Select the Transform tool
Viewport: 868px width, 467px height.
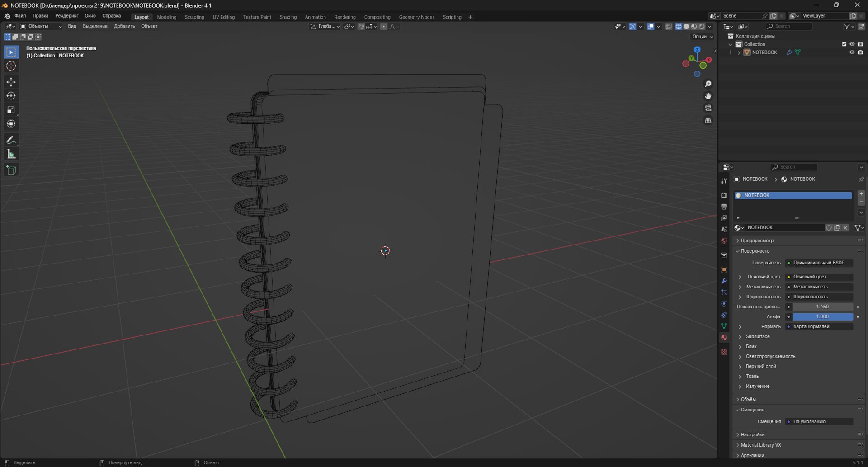click(11, 124)
